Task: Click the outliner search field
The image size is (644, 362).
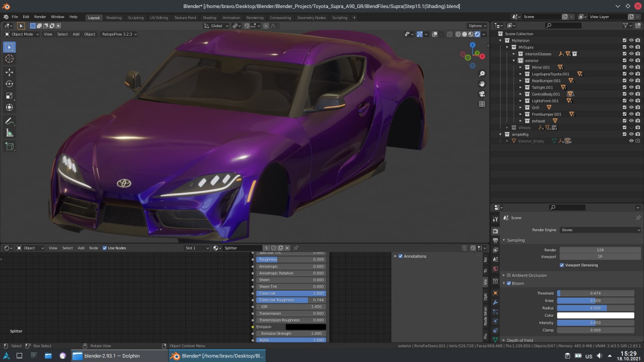Action: [x=563, y=25]
